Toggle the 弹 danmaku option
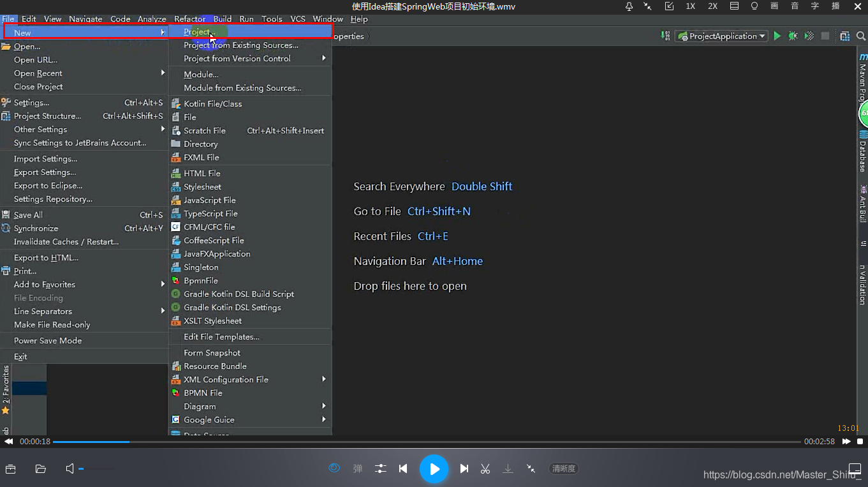Screen dimensions: 868x487 358,468
